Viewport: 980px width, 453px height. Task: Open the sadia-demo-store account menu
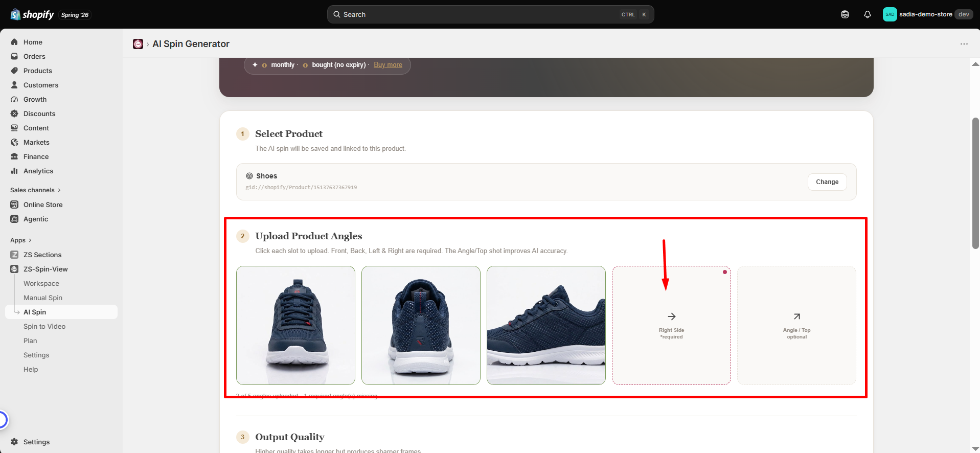point(927,14)
